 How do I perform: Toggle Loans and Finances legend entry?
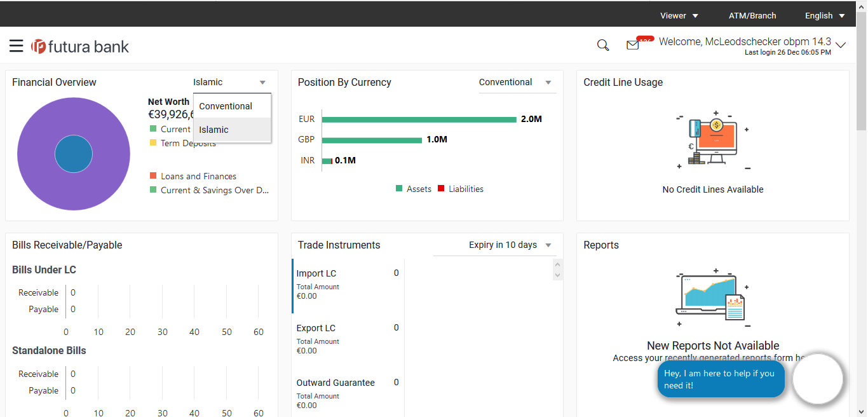pos(193,176)
